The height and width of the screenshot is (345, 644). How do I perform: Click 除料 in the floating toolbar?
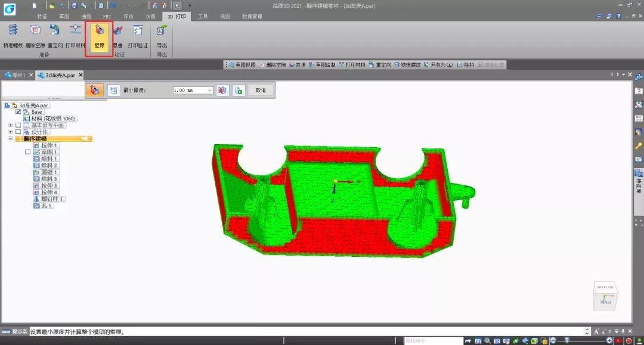coord(465,65)
